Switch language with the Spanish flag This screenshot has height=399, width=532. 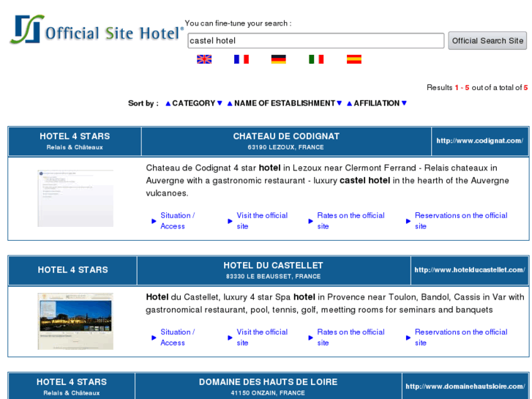pos(354,59)
